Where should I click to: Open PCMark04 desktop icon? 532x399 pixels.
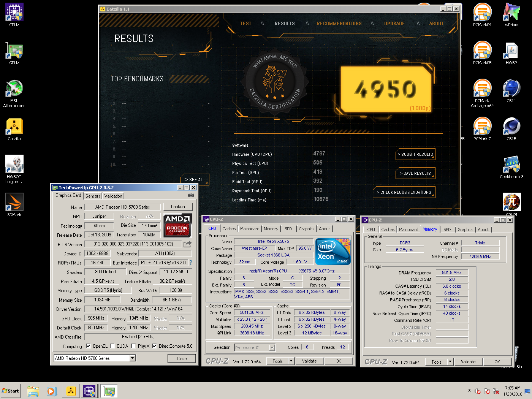pos(482,15)
